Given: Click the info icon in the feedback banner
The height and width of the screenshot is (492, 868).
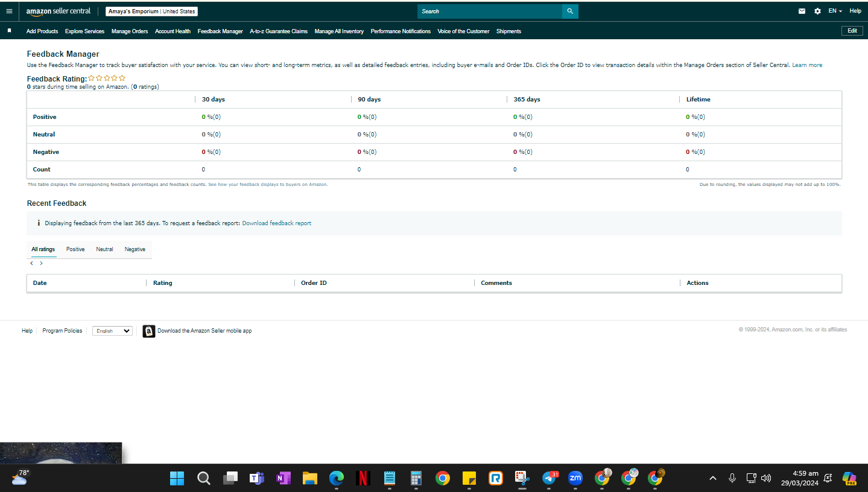Looking at the screenshot, I should click(x=39, y=223).
